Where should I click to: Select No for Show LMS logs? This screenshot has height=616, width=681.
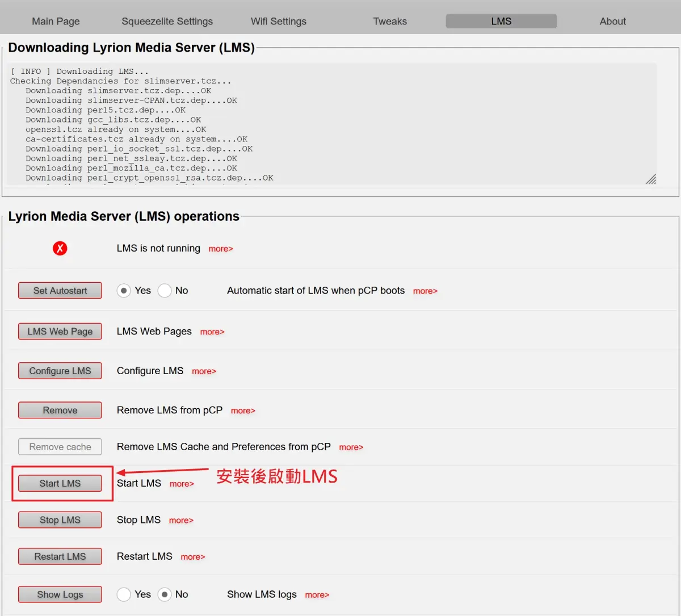pos(165,594)
